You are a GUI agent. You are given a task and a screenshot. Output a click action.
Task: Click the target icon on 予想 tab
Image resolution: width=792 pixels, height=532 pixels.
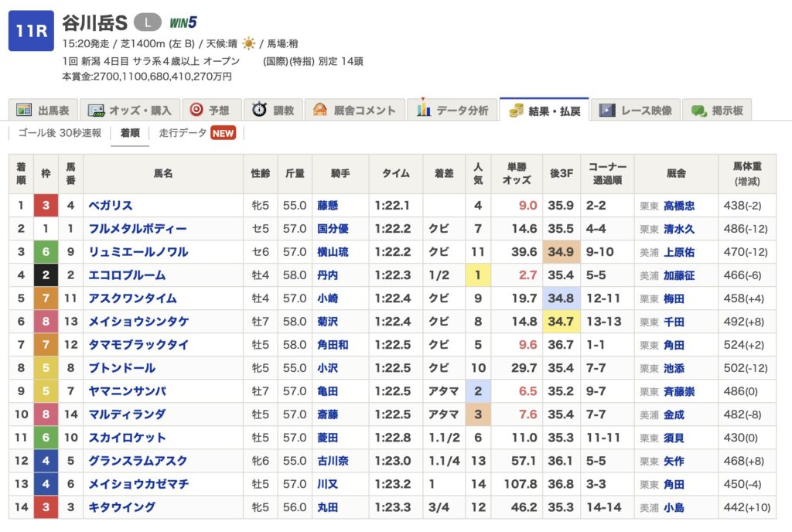(196, 110)
